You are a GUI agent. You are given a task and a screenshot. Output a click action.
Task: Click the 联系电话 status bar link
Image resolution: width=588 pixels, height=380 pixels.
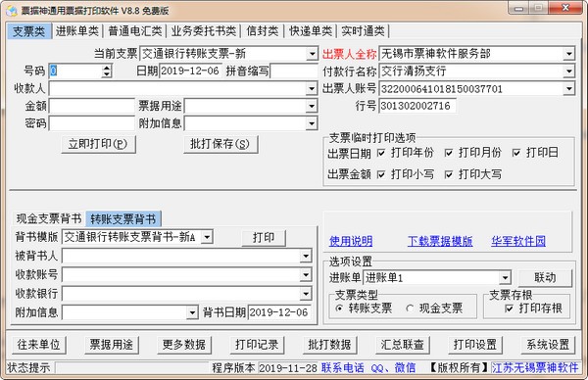point(343,368)
